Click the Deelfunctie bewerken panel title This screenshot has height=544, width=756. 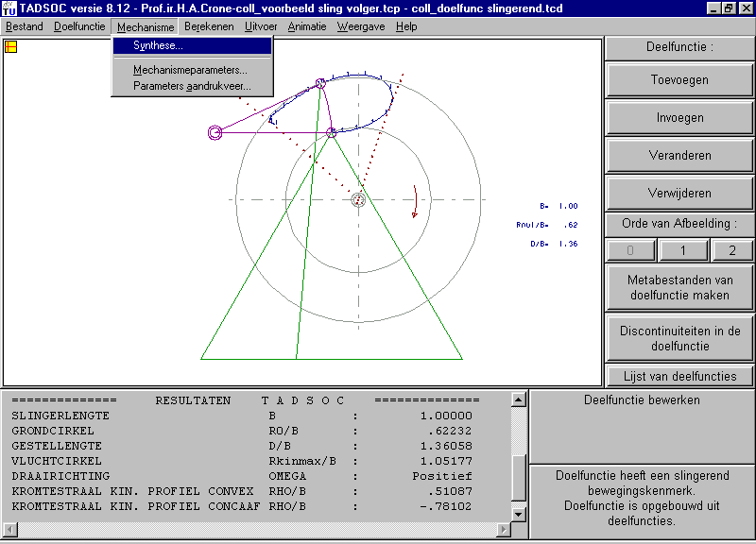click(642, 399)
